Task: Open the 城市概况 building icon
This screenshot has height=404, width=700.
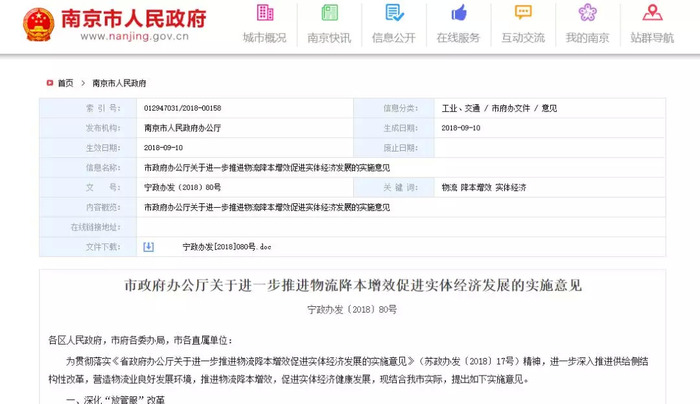Action: point(265,12)
